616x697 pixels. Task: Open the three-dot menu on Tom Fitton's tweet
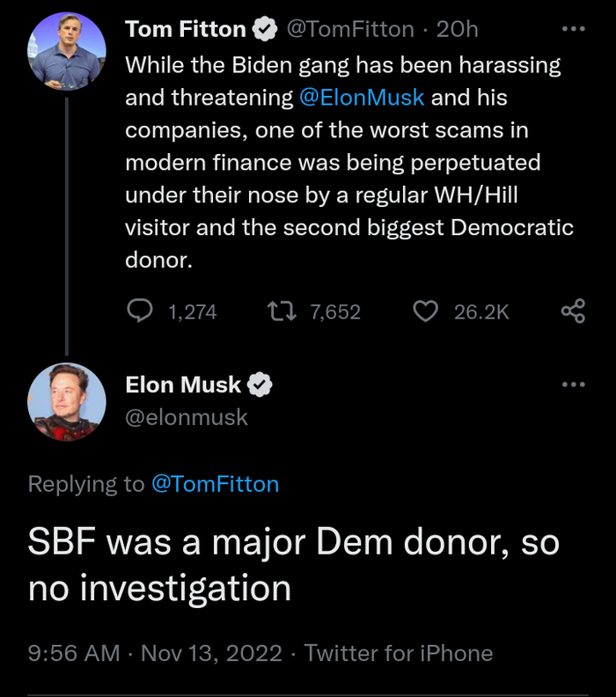pos(573,29)
